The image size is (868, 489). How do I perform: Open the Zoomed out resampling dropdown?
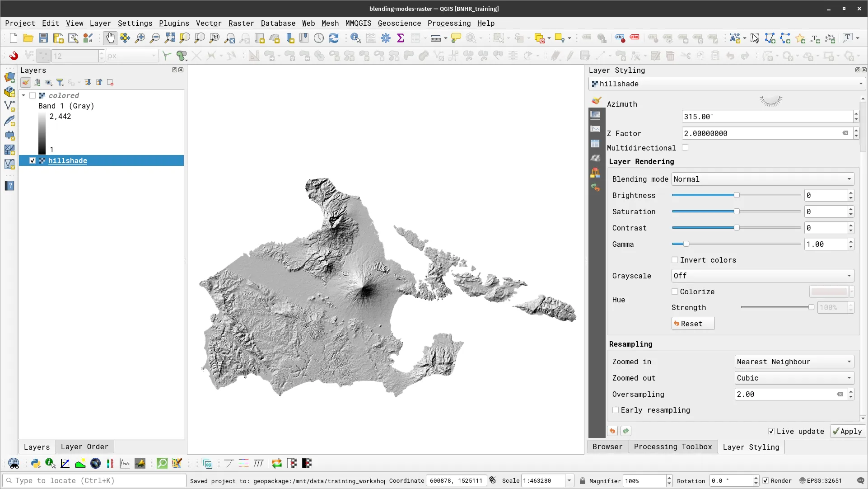pos(794,378)
